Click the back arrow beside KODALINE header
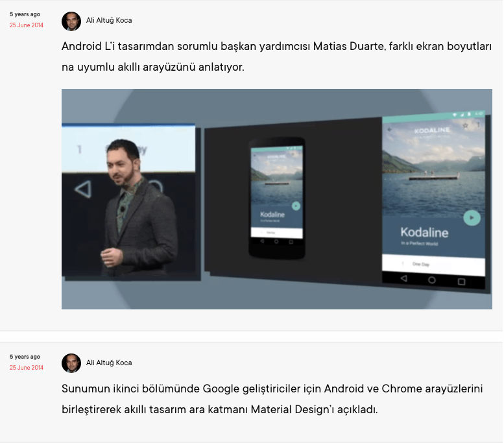The image size is (504, 443). [x=390, y=129]
